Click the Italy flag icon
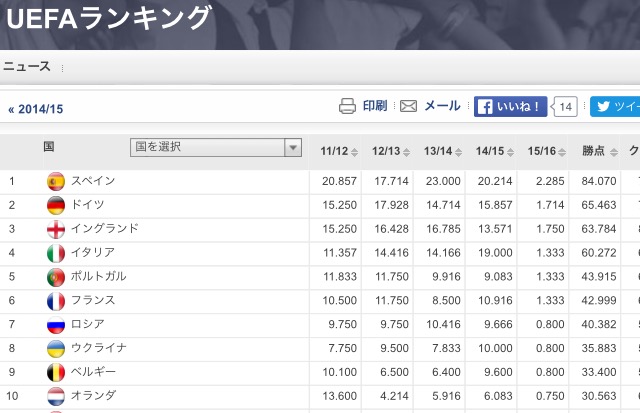 coord(56,253)
